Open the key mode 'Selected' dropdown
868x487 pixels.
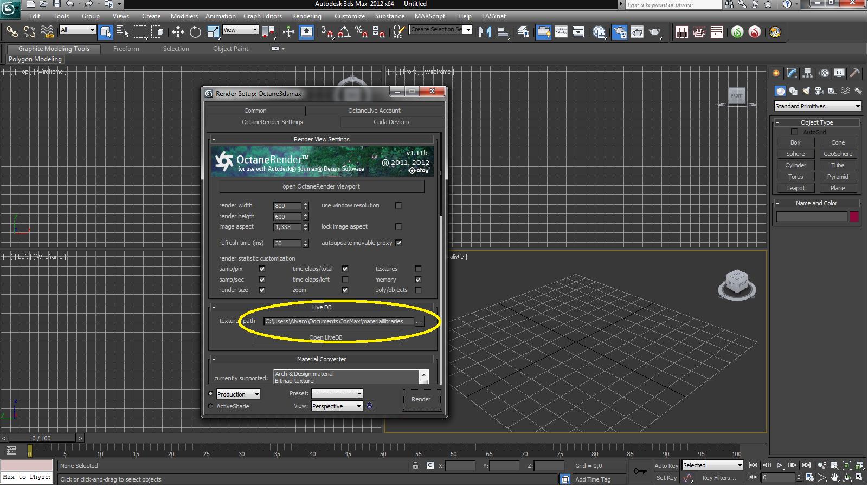coord(712,465)
